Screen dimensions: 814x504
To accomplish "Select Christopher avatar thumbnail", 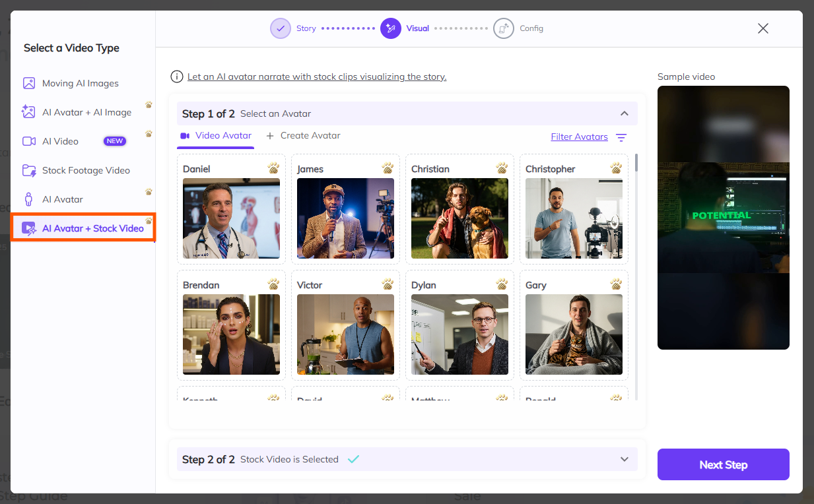I will (x=574, y=218).
